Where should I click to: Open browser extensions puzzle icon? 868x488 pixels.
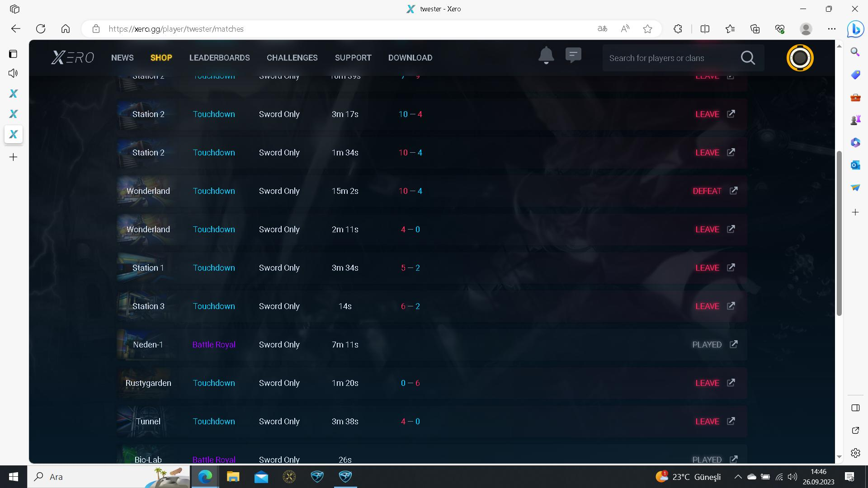(678, 29)
